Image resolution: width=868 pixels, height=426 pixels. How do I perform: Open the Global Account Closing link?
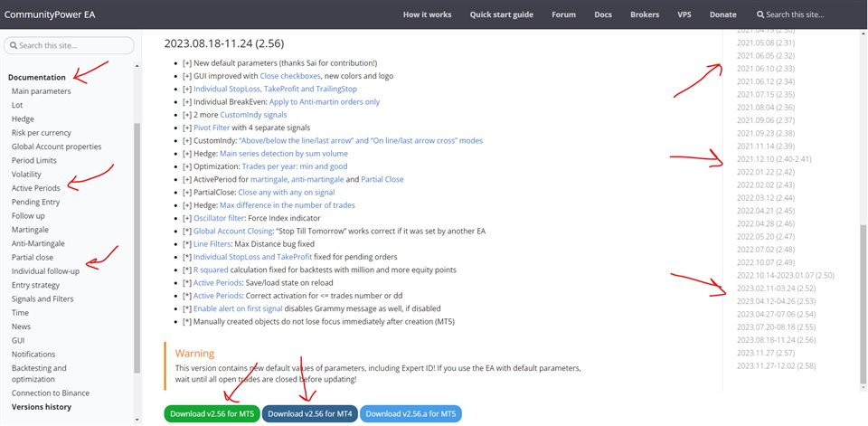point(233,231)
